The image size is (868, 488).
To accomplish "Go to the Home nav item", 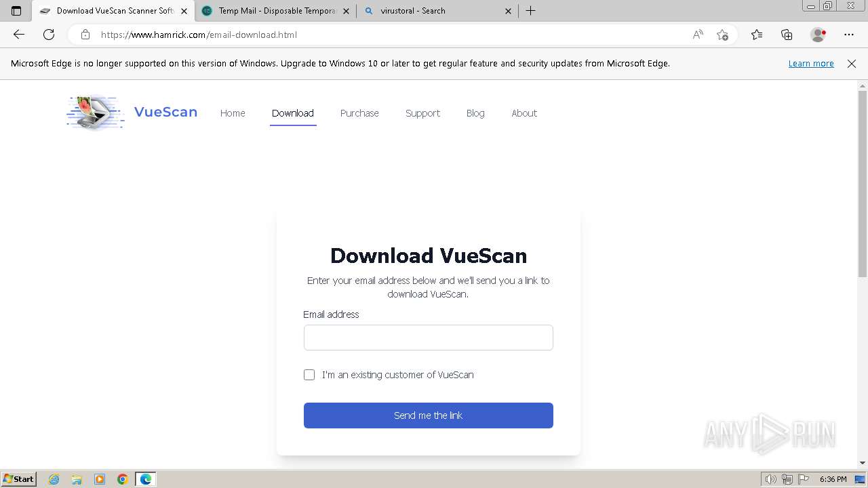I will [x=233, y=113].
